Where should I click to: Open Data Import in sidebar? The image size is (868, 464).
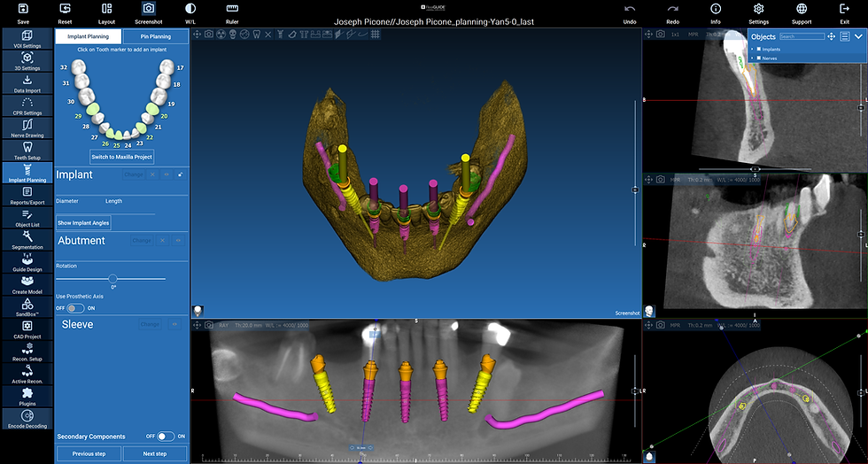point(27,83)
